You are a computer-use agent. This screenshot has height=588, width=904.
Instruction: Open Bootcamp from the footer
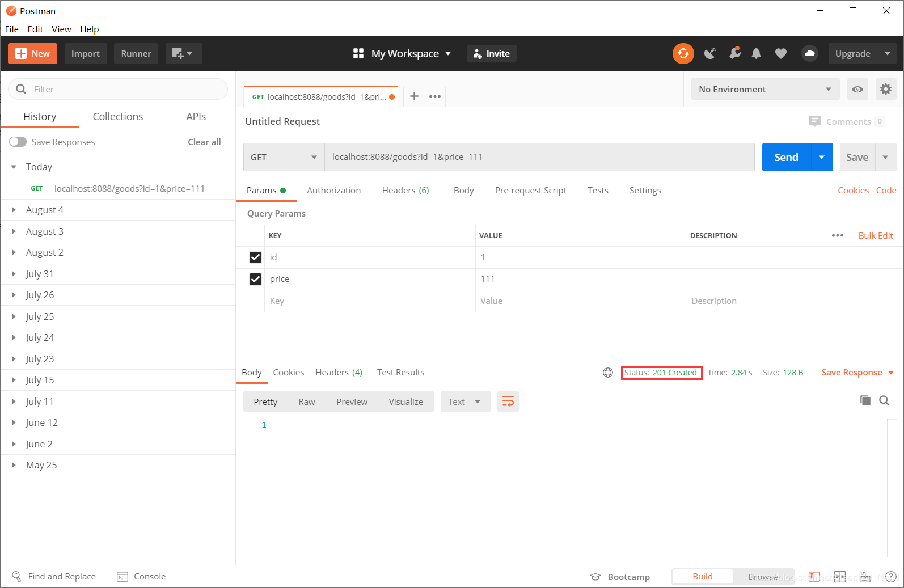coord(620,577)
